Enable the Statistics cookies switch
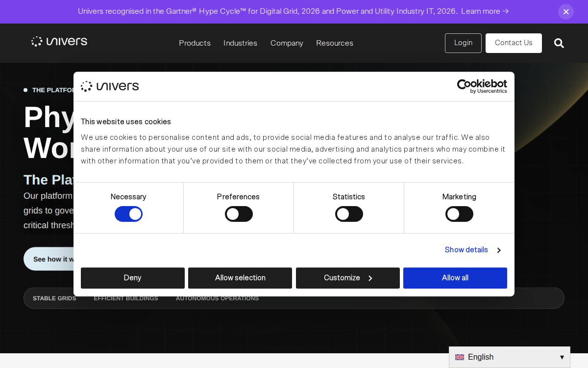 coord(349,214)
